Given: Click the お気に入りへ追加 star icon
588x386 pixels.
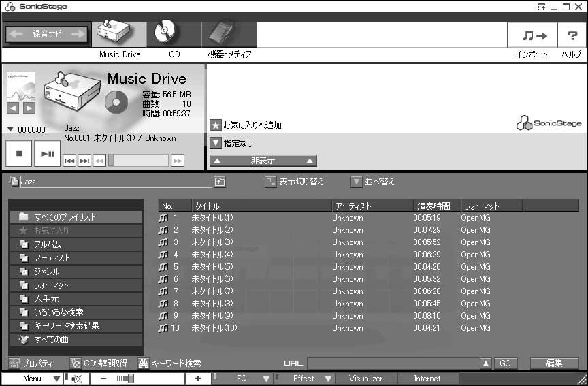Looking at the screenshot, I should point(215,125).
